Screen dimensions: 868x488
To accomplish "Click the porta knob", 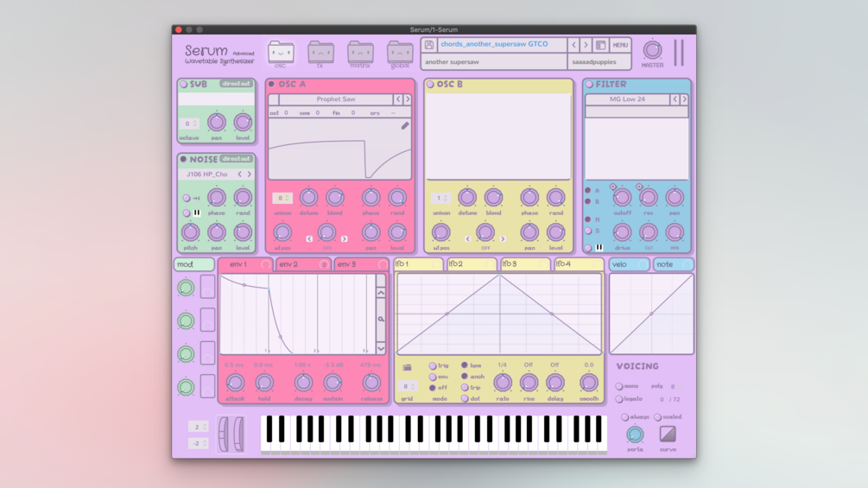I will tap(635, 434).
